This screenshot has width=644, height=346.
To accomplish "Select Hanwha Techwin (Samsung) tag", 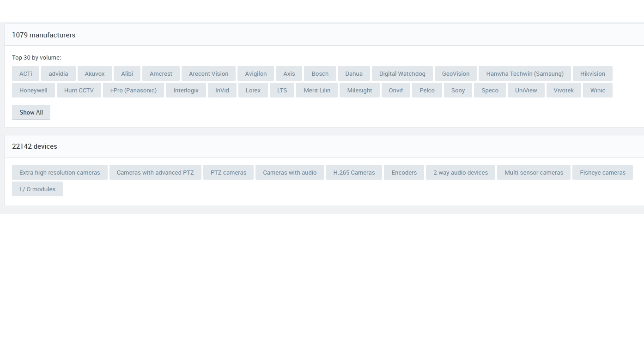I will click(x=524, y=73).
